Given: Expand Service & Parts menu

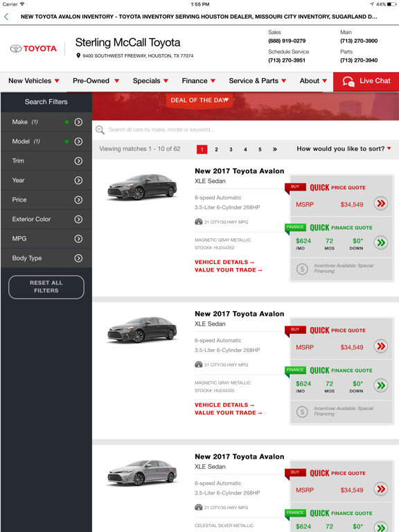Looking at the screenshot, I should coord(258,81).
